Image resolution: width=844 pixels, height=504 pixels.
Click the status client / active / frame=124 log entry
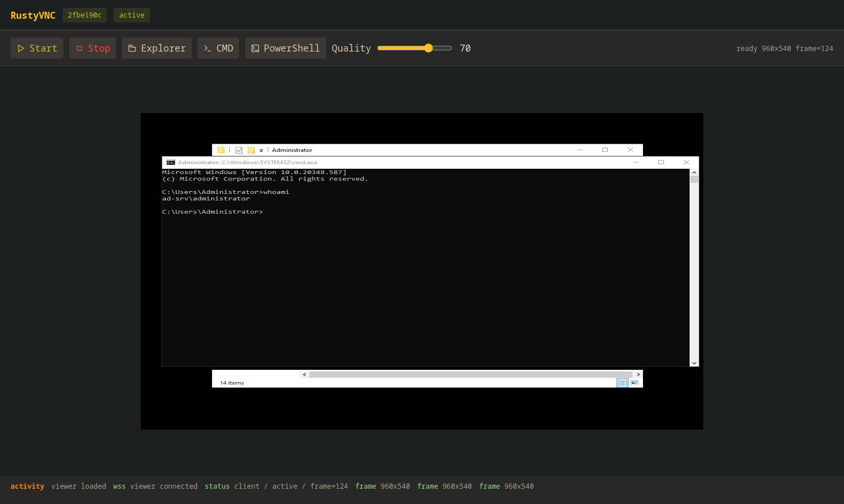pyautogui.click(x=276, y=486)
